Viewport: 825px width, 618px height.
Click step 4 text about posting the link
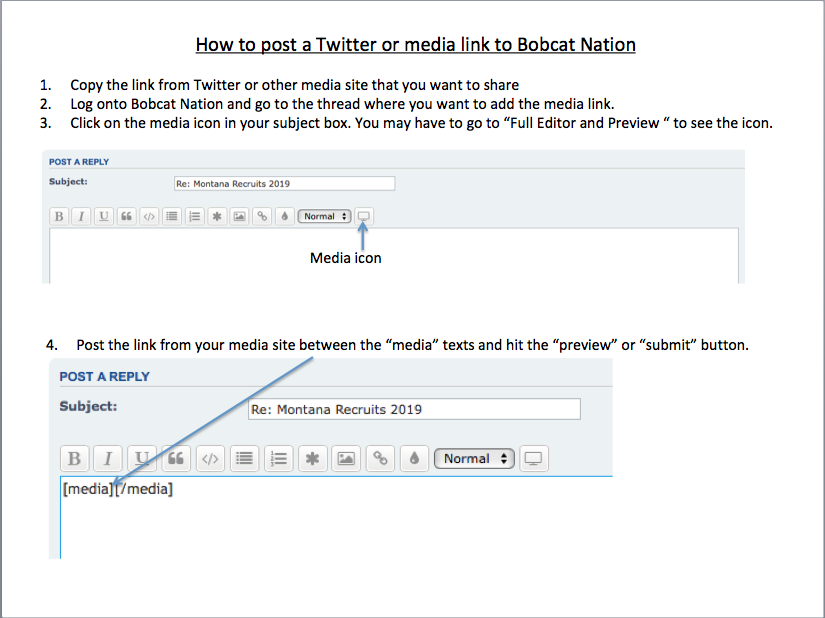click(x=412, y=345)
